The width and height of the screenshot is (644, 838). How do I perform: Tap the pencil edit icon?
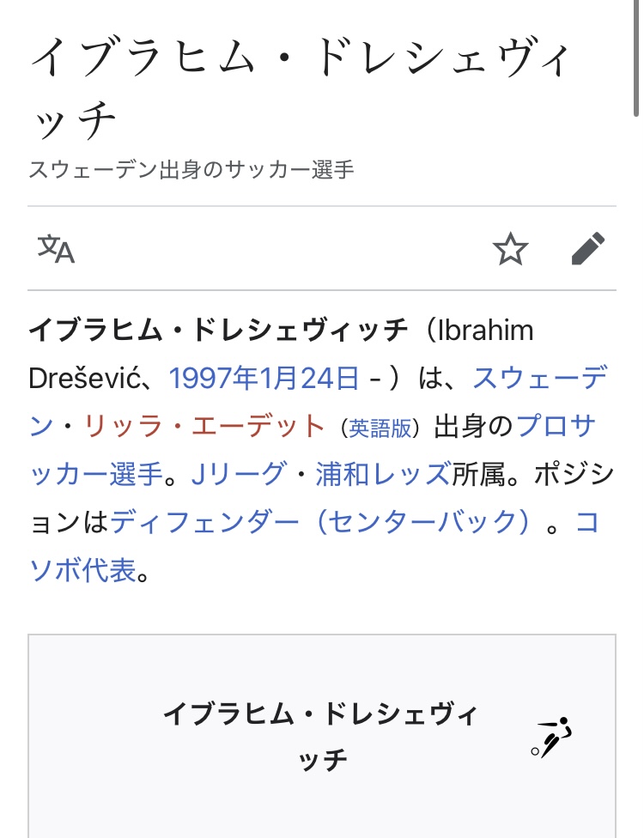[x=588, y=249]
